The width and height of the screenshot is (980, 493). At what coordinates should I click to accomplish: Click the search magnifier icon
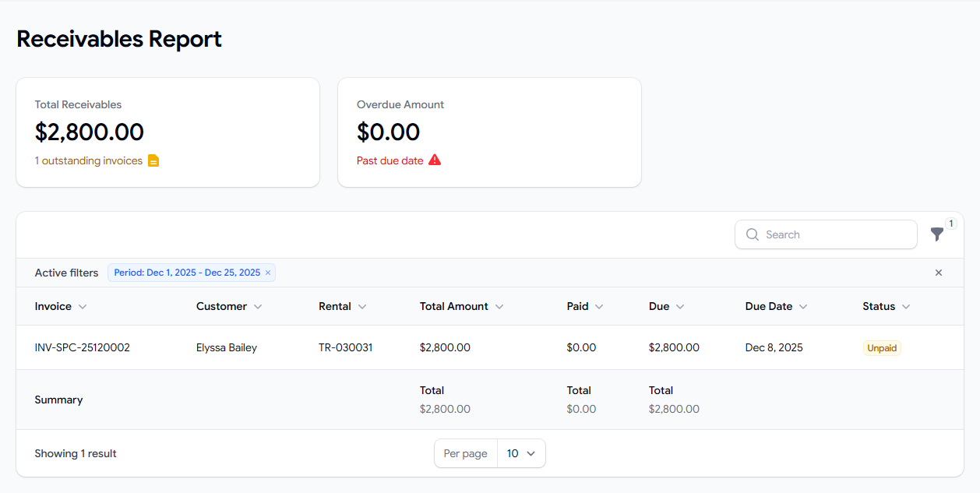pyautogui.click(x=752, y=234)
